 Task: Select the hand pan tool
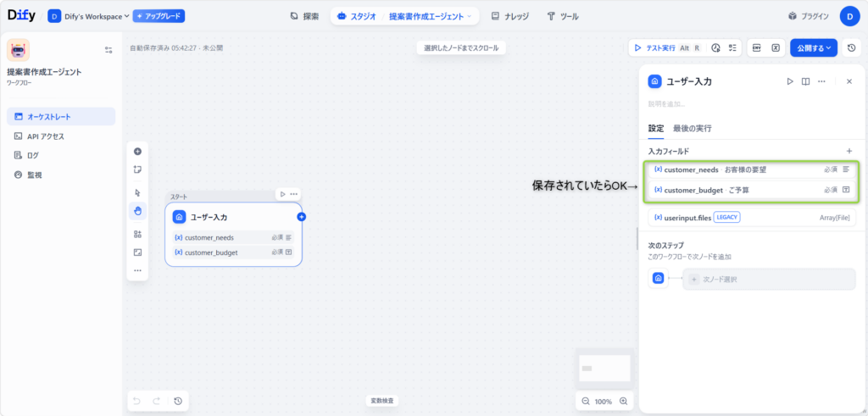point(137,210)
